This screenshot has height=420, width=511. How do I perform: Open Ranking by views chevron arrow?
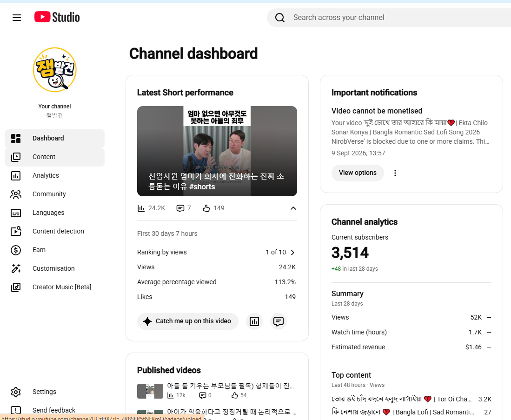point(292,253)
